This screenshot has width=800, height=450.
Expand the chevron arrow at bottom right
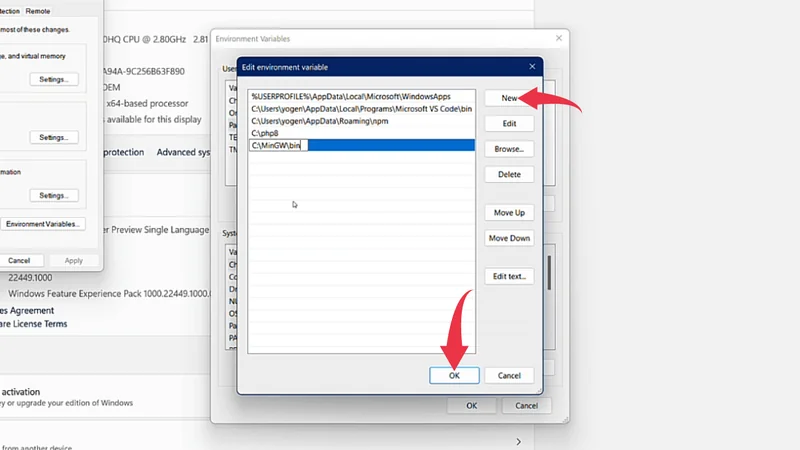518,441
